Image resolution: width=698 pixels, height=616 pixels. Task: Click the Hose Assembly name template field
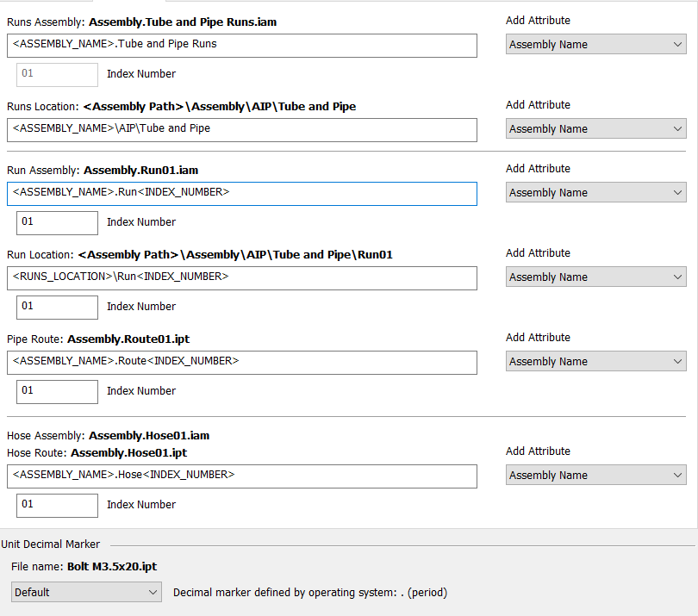(241, 476)
